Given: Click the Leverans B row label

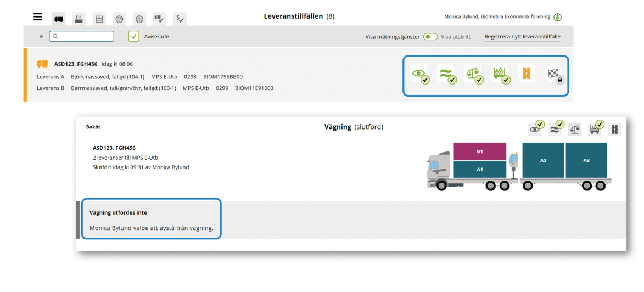Looking at the screenshot, I should click(51, 88).
